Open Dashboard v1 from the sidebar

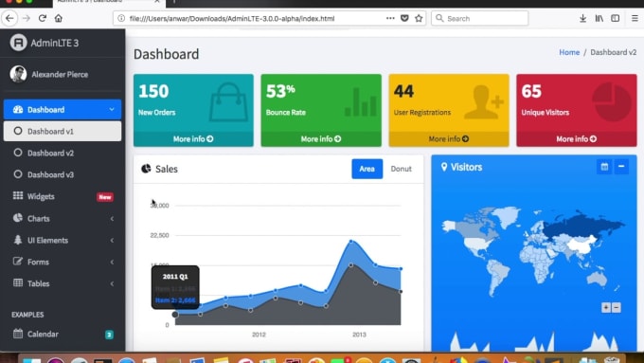point(63,131)
